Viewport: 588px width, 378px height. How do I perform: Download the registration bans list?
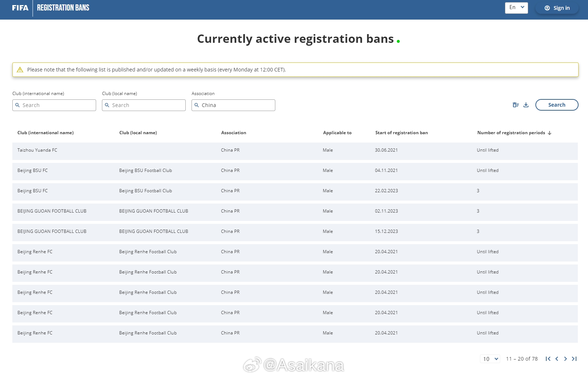click(x=526, y=105)
